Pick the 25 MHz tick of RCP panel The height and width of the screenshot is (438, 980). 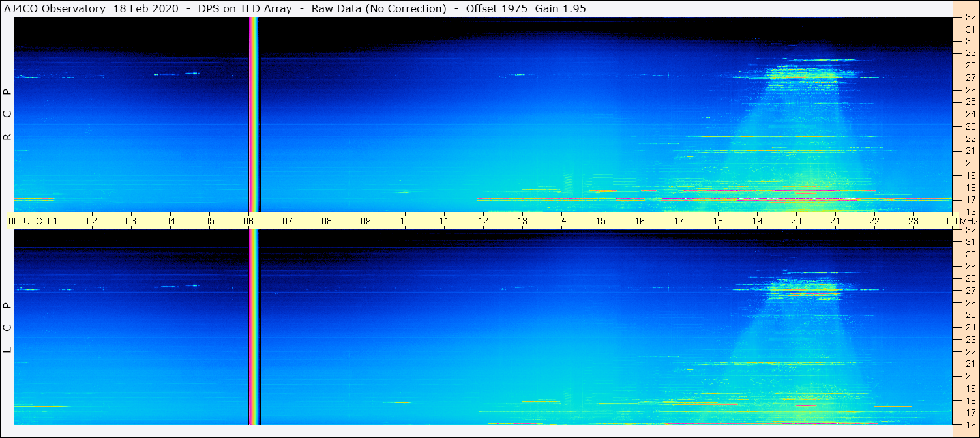(x=970, y=102)
